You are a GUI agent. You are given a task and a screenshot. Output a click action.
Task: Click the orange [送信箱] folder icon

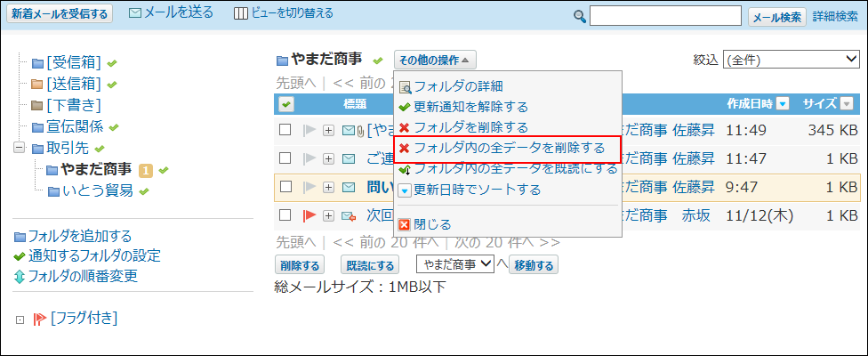pyautogui.click(x=37, y=85)
